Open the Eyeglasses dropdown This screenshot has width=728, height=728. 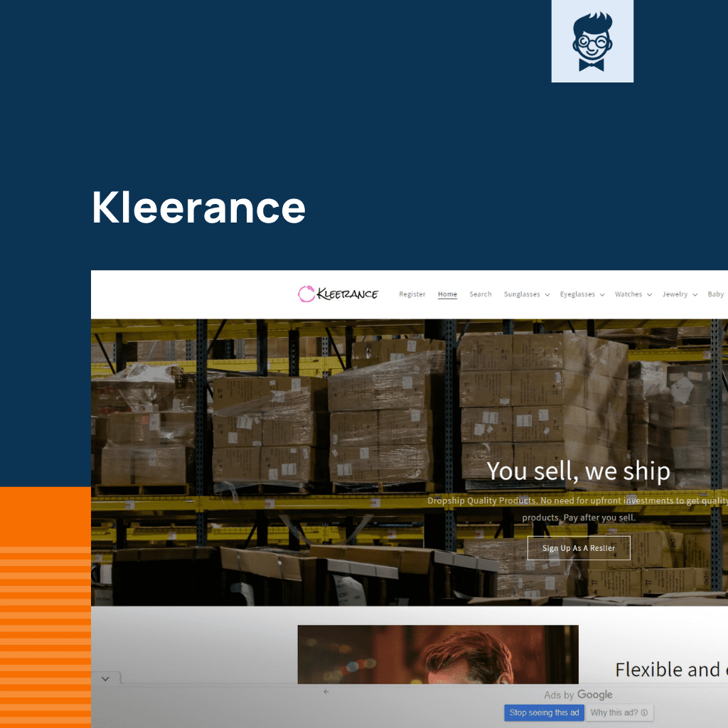coord(582,294)
